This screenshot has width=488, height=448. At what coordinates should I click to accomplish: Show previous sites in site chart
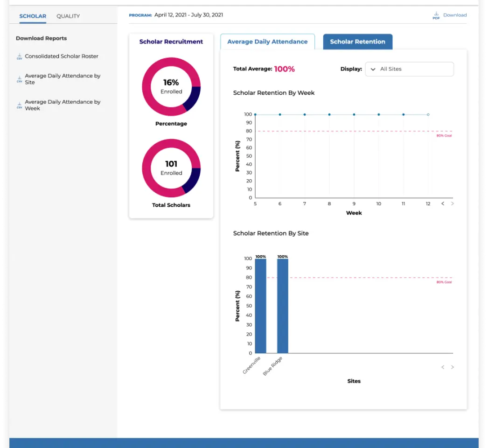[443, 367]
